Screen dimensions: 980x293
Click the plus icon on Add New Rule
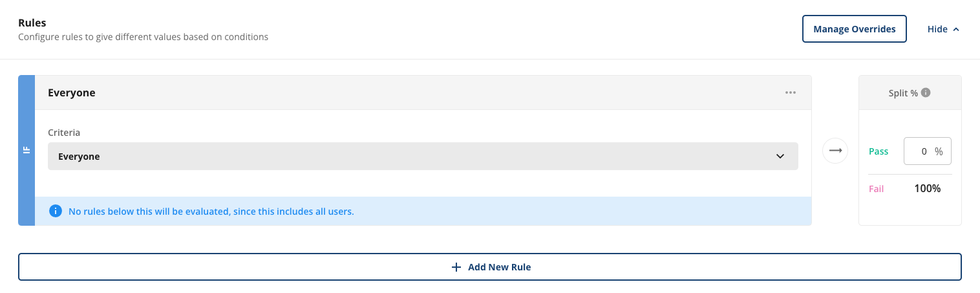(x=456, y=266)
